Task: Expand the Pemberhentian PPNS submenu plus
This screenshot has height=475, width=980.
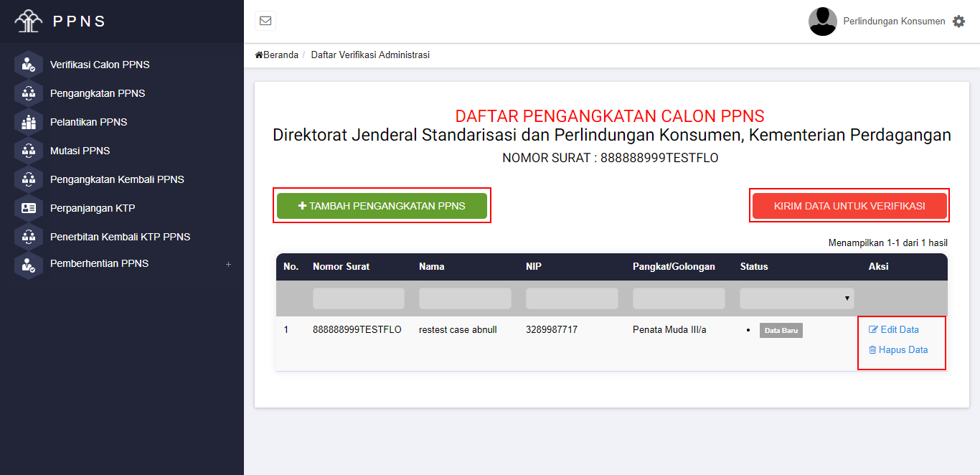Action: pyautogui.click(x=228, y=264)
